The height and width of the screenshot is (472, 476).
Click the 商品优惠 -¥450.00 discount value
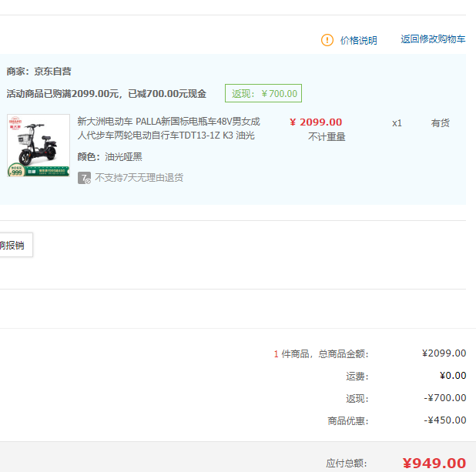(x=444, y=420)
